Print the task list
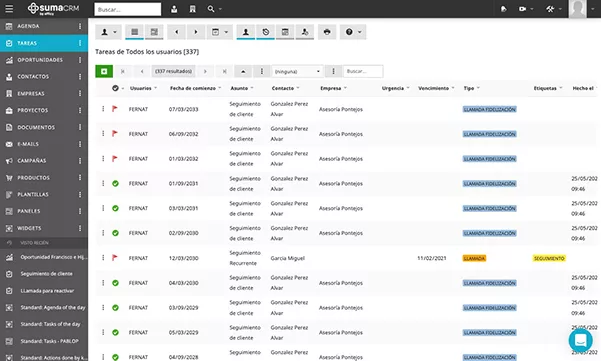The height and width of the screenshot is (361, 601). pyautogui.click(x=327, y=32)
